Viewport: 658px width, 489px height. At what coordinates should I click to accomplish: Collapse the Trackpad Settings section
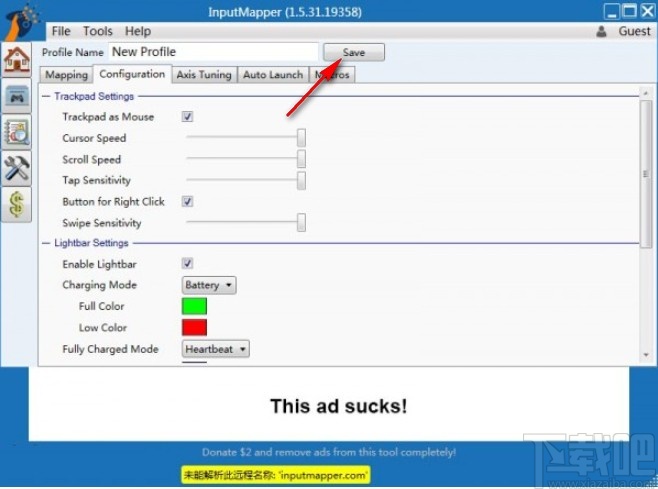tap(46, 97)
